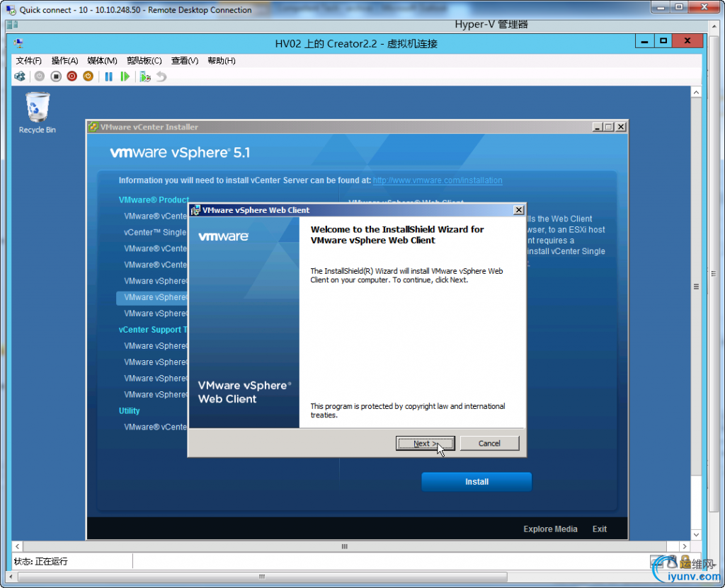
Task: Click Explore Media in the installer footer
Action: pyautogui.click(x=550, y=529)
